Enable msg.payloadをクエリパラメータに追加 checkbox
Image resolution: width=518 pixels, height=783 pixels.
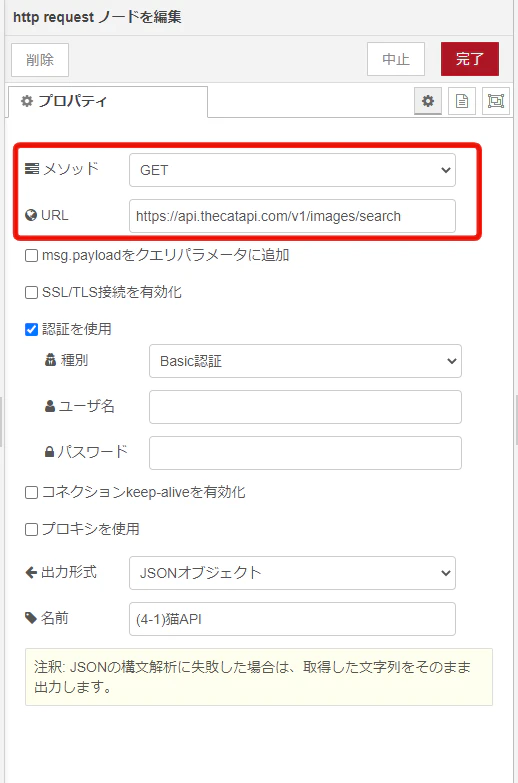click(x=31, y=256)
